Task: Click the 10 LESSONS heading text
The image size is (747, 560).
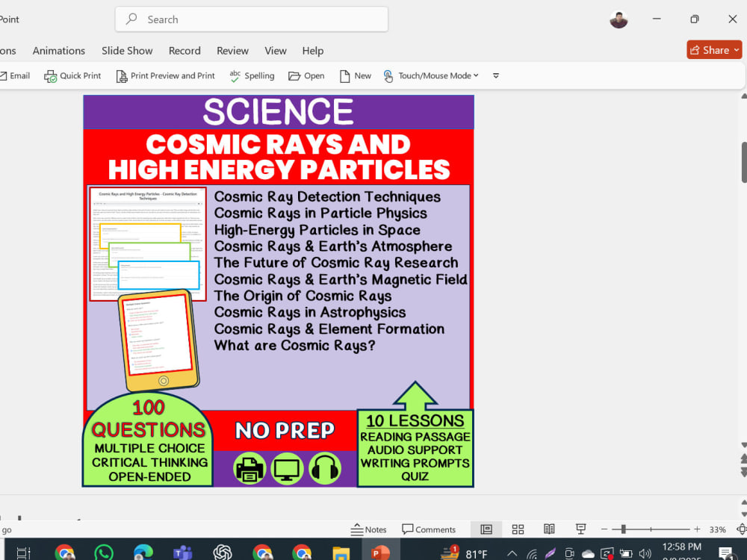Action: (x=415, y=421)
